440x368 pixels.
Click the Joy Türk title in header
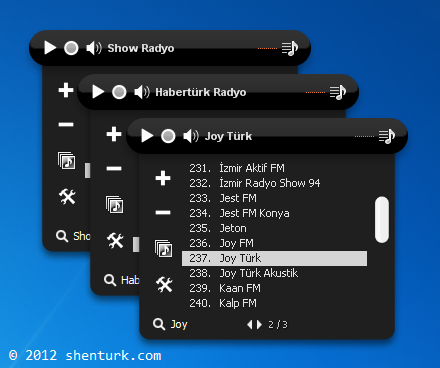[x=228, y=136]
